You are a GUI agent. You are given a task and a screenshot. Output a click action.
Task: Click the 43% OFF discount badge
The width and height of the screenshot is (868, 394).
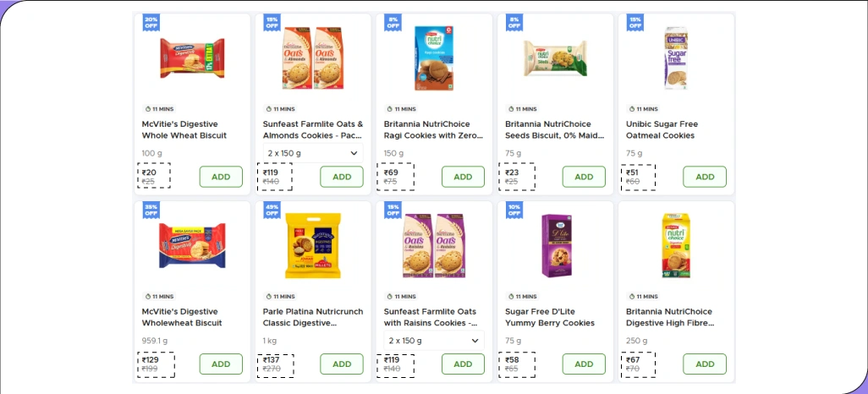point(272,210)
